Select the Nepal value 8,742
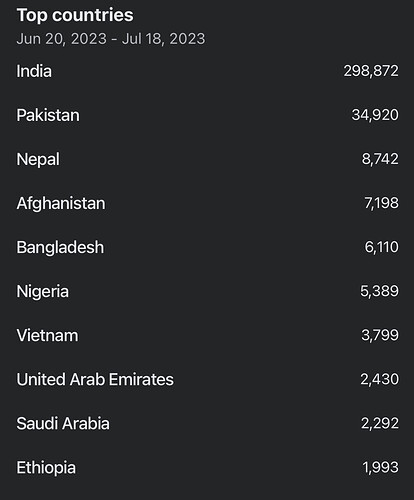 point(380,159)
